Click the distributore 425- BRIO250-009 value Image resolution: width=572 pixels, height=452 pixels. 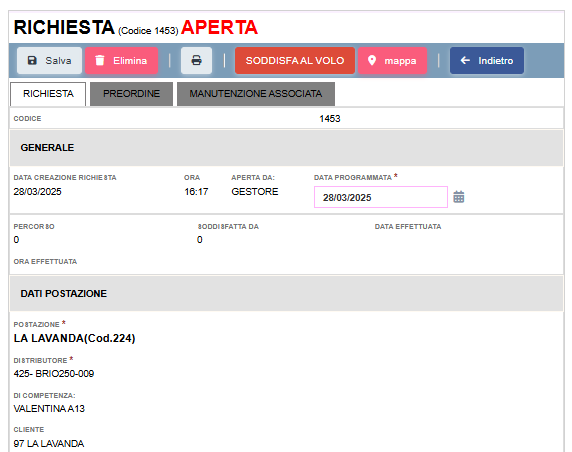pyautogui.click(x=54, y=374)
